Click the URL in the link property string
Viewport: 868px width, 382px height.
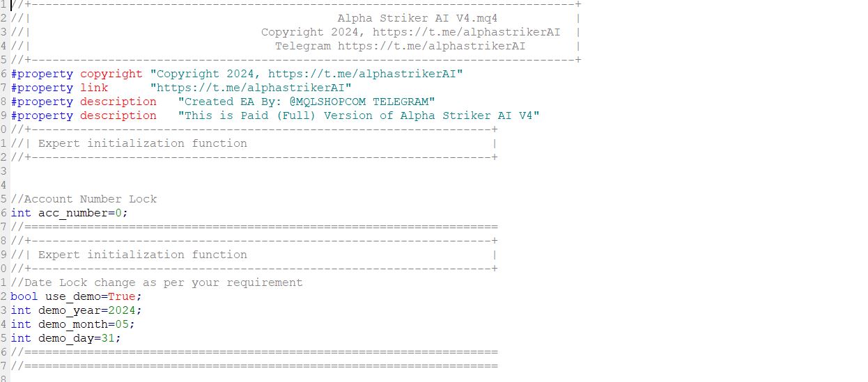(x=251, y=88)
